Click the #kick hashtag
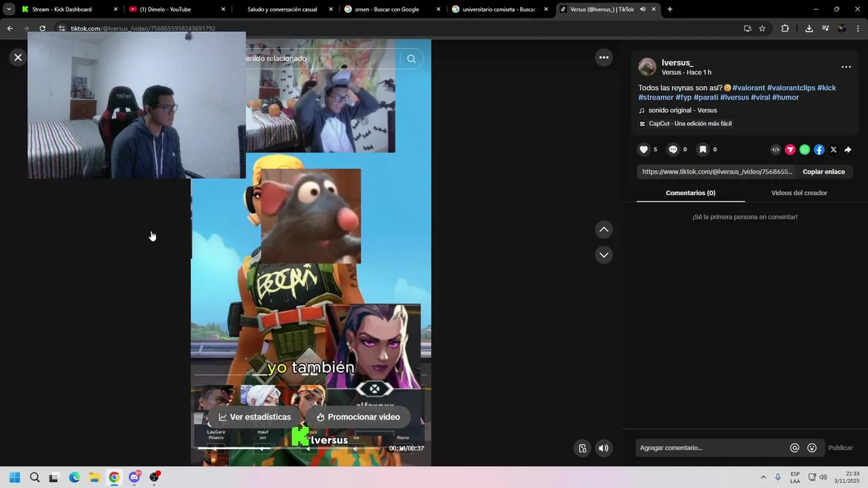 point(827,88)
